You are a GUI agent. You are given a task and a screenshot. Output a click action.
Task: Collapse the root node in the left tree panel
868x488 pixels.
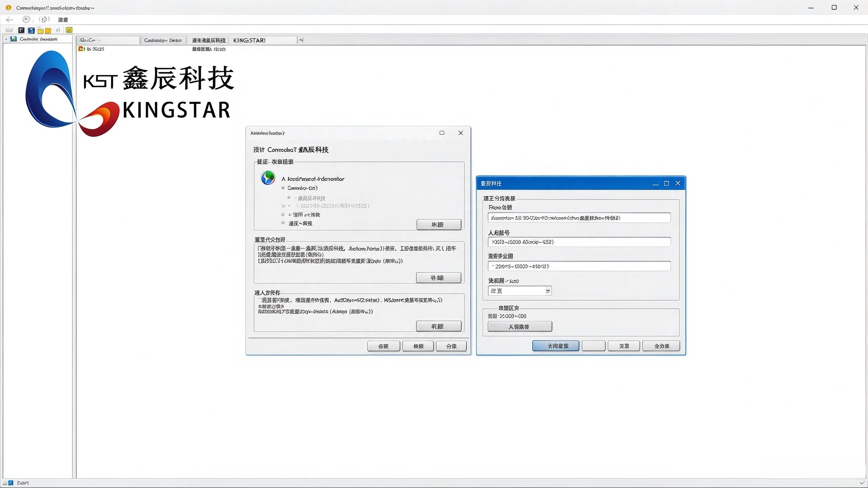point(6,39)
